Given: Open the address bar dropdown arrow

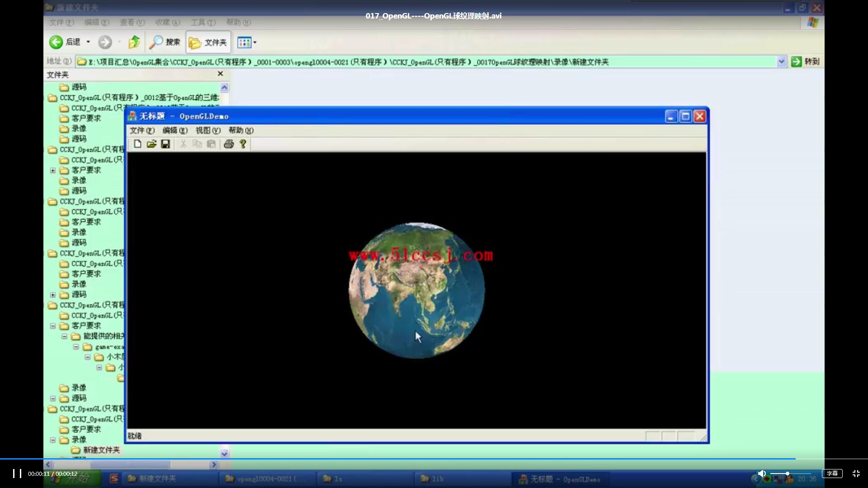Looking at the screenshot, I should tap(781, 62).
